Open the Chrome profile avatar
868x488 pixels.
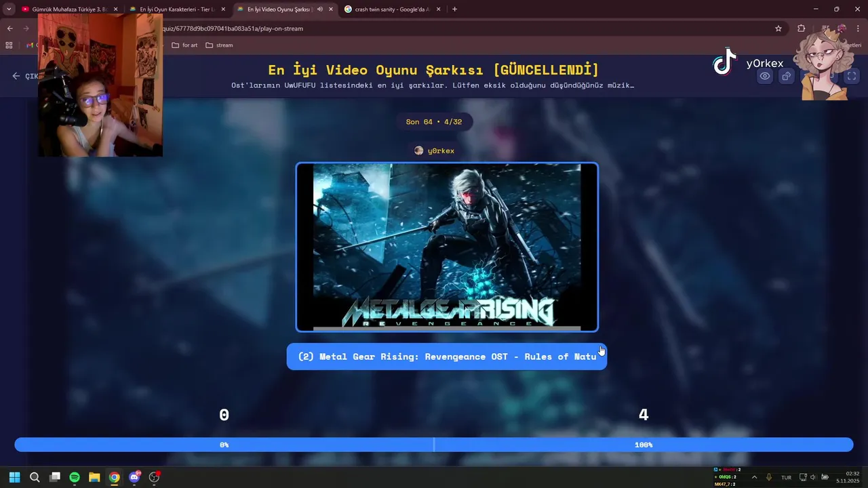tap(842, 28)
